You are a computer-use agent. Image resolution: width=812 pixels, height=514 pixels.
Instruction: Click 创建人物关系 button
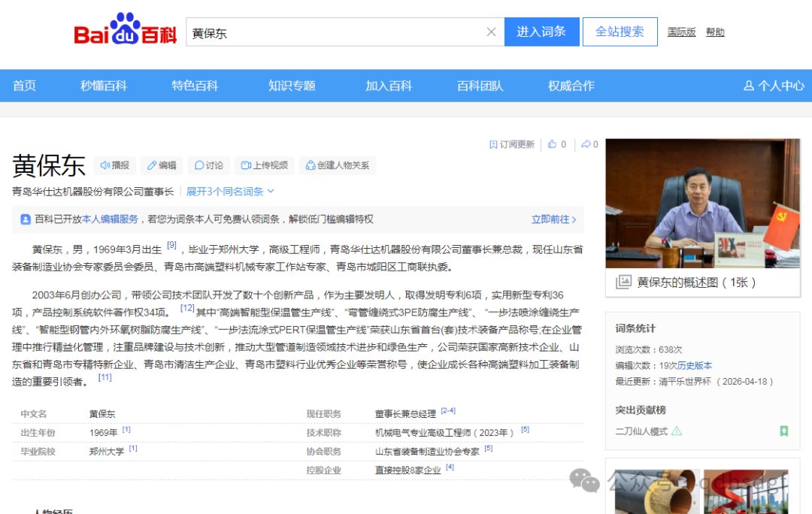pos(338,165)
